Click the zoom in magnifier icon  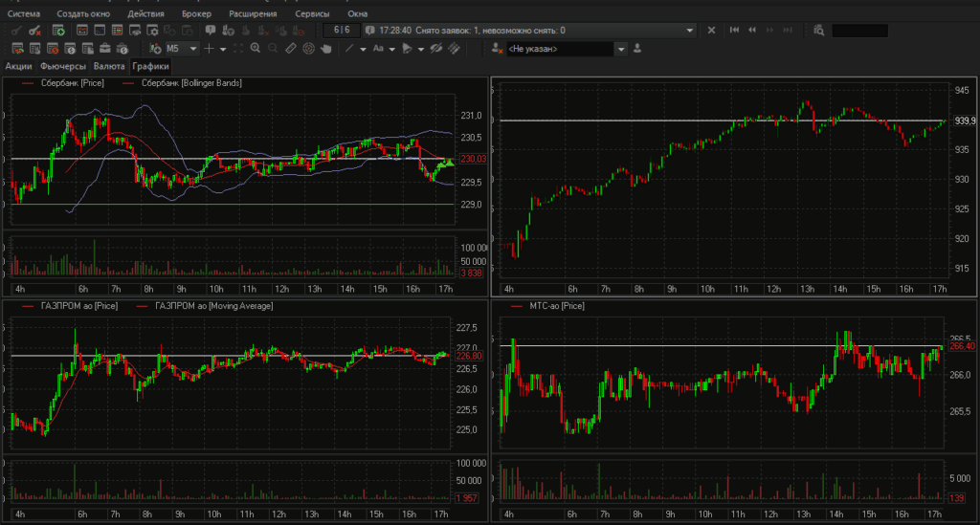click(256, 48)
